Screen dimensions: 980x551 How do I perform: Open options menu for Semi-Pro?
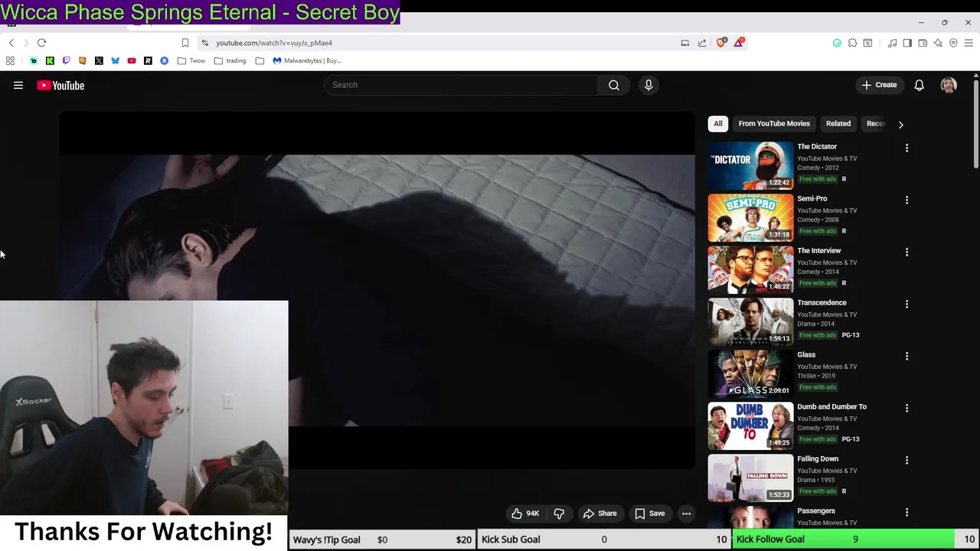coord(906,200)
